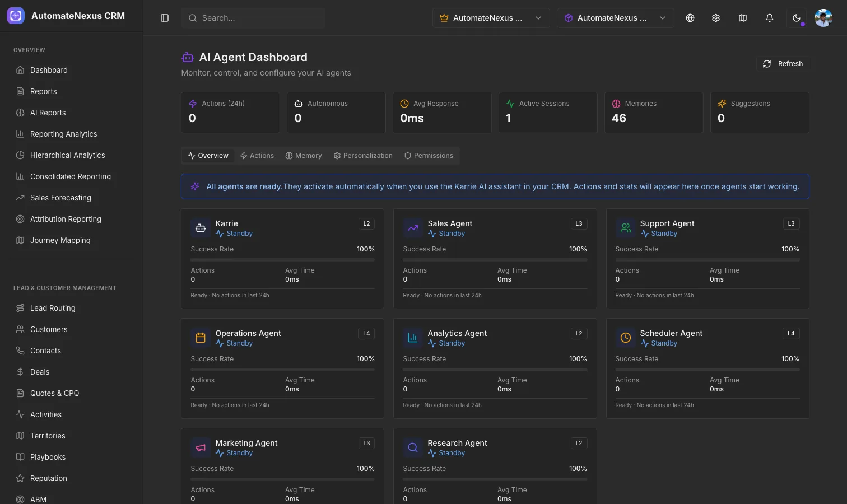This screenshot has width=847, height=504.
Task: Click the Standby status on Support Agent
Action: (659, 234)
